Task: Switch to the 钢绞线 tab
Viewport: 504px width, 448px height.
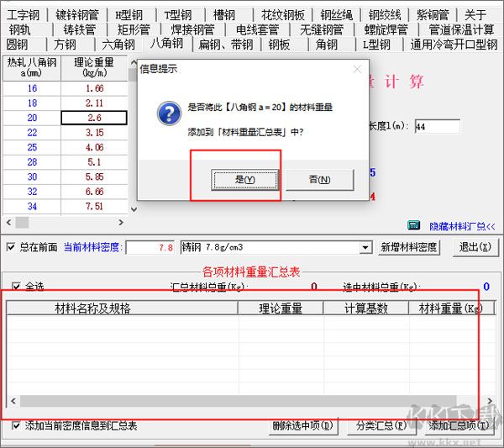Action: click(x=385, y=15)
